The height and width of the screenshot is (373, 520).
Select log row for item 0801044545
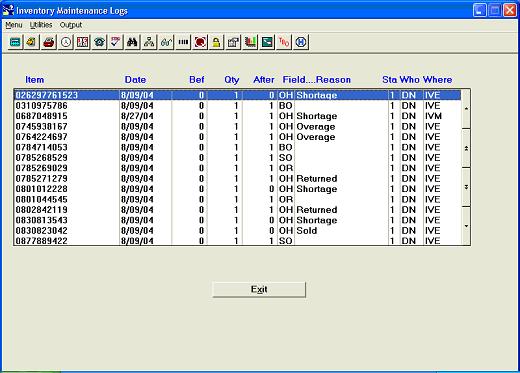[238, 199]
